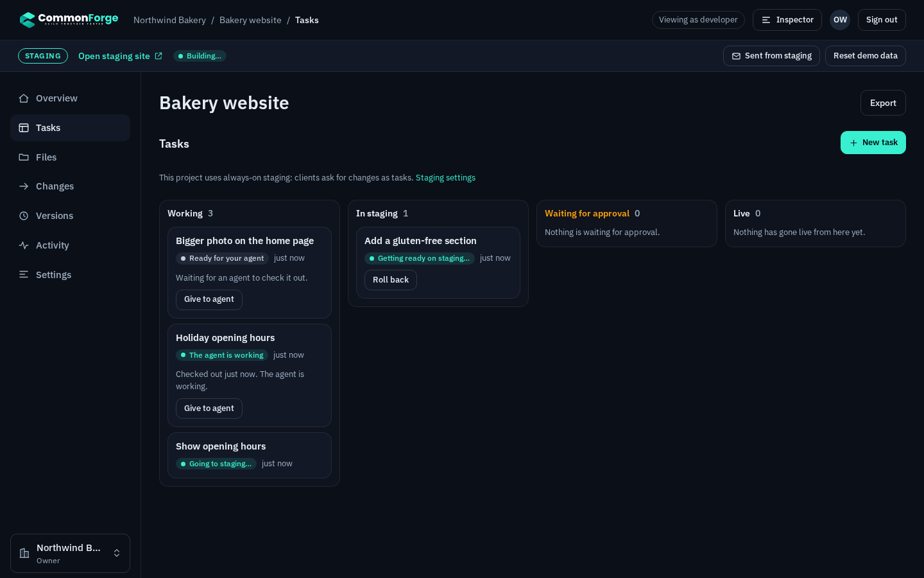Open 'Add a gluten-free section' title
This screenshot has width=924, height=578.
[420, 241]
